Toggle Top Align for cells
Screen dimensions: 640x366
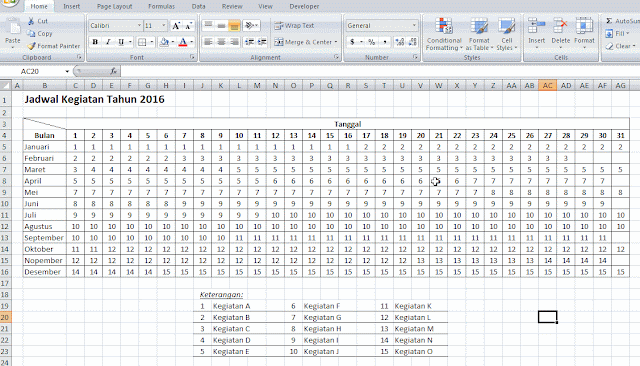point(208,26)
